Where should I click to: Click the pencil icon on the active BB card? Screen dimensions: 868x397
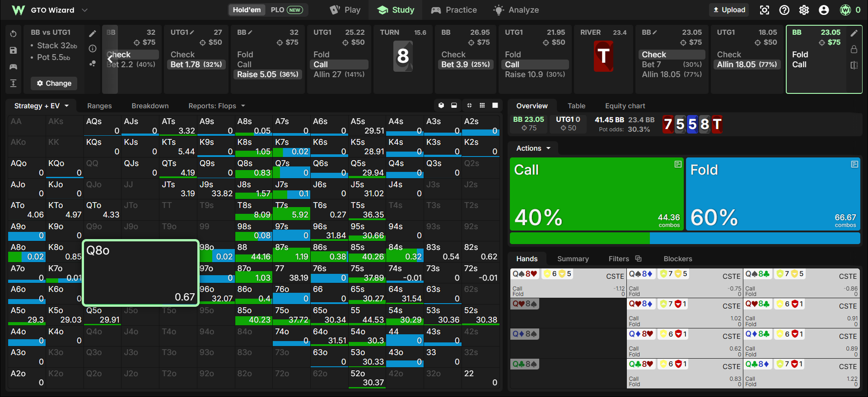pos(854,33)
